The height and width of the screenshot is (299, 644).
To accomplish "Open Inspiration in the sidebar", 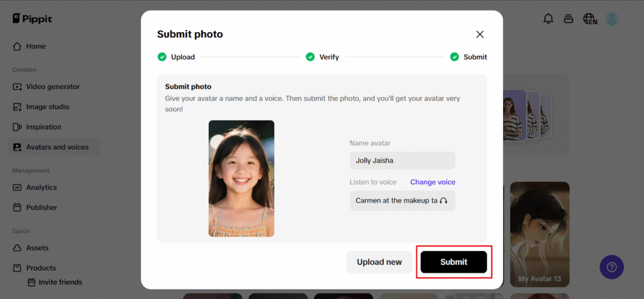I will click(54, 127).
